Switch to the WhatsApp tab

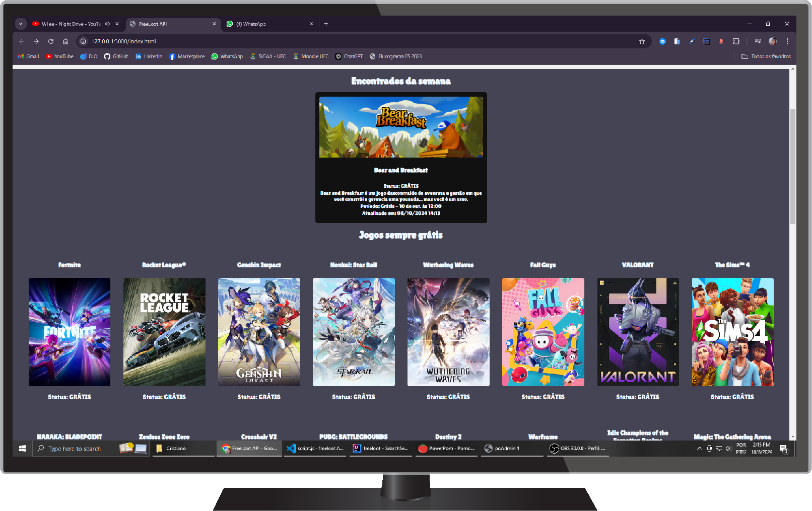coord(270,24)
